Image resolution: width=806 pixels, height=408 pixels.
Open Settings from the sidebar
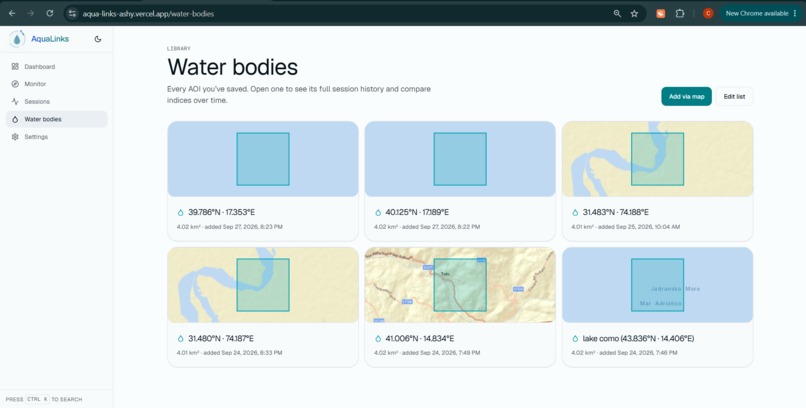pyautogui.click(x=57, y=137)
